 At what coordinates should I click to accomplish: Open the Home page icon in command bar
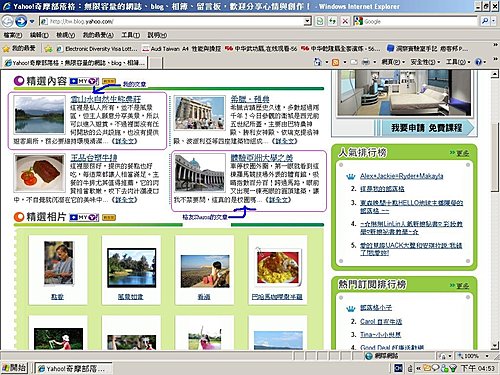click(x=318, y=62)
